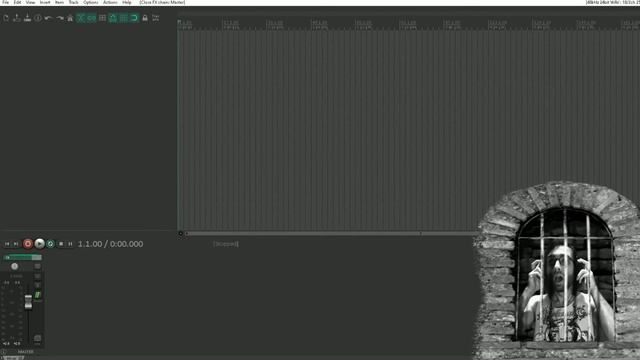Image resolution: width=640 pixels, height=360 pixels.
Task: Open the Options menu
Action: click(91, 2)
